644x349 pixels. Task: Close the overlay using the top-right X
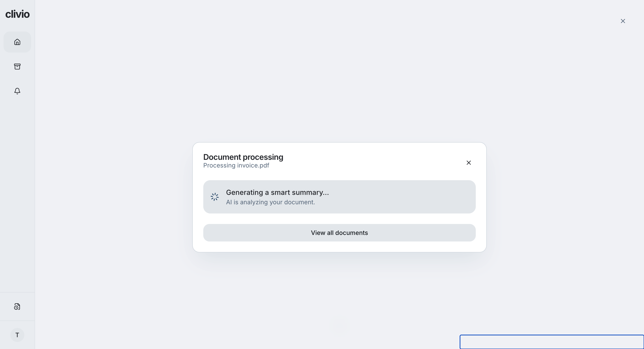(x=623, y=21)
